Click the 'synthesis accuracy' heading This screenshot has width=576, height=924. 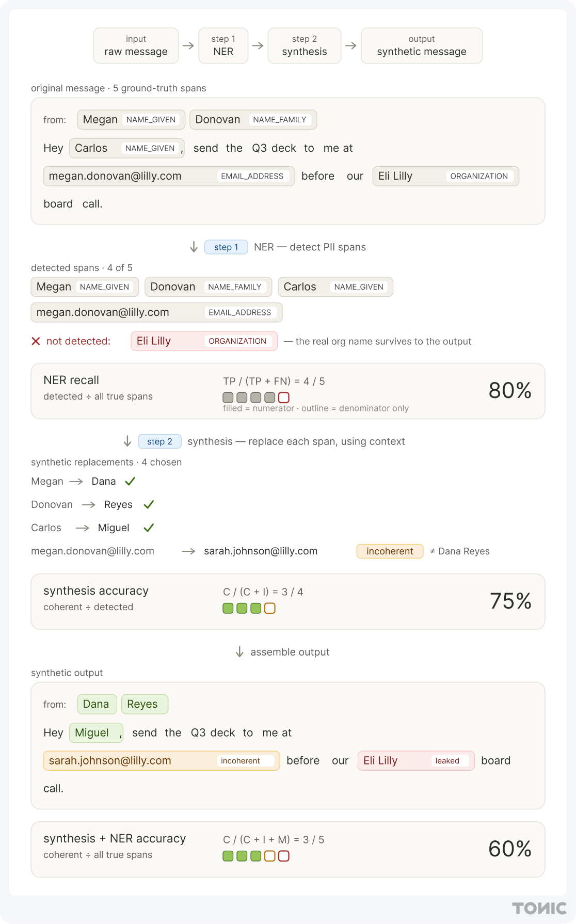click(96, 591)
